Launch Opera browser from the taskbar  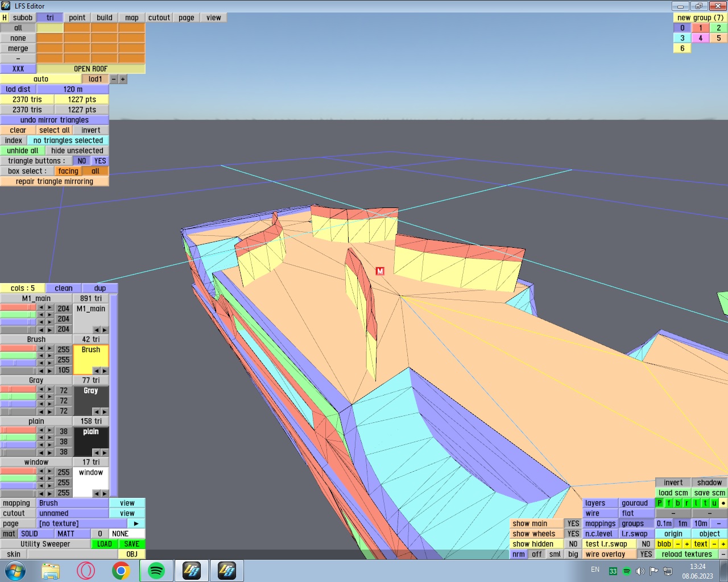pyautogui.click(x=86, y=571)
